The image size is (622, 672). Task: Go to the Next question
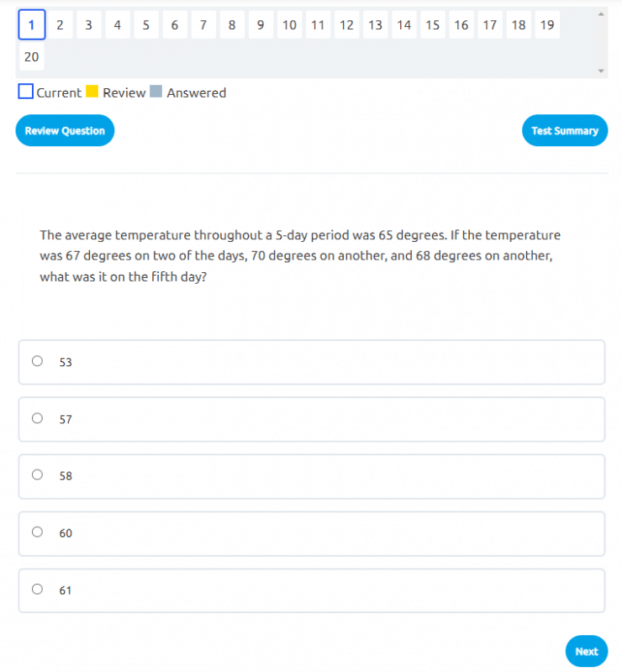tap(586, 651)
